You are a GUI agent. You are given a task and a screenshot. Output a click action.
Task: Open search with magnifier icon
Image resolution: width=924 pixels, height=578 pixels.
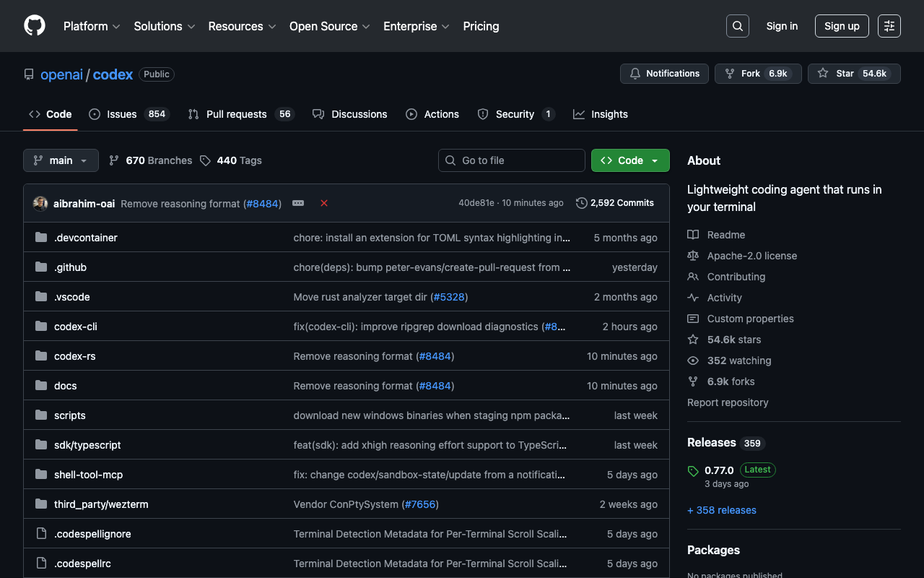(737, 26)
